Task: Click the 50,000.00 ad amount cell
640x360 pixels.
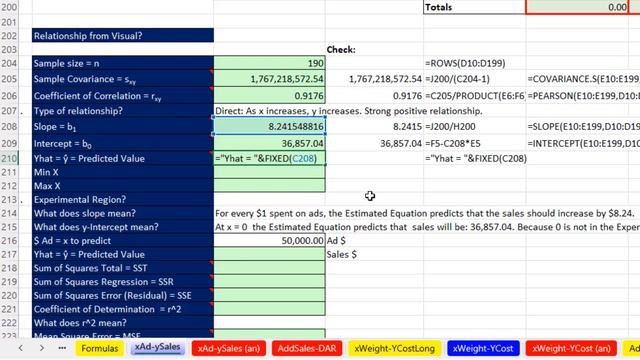Action: [269, 240]
